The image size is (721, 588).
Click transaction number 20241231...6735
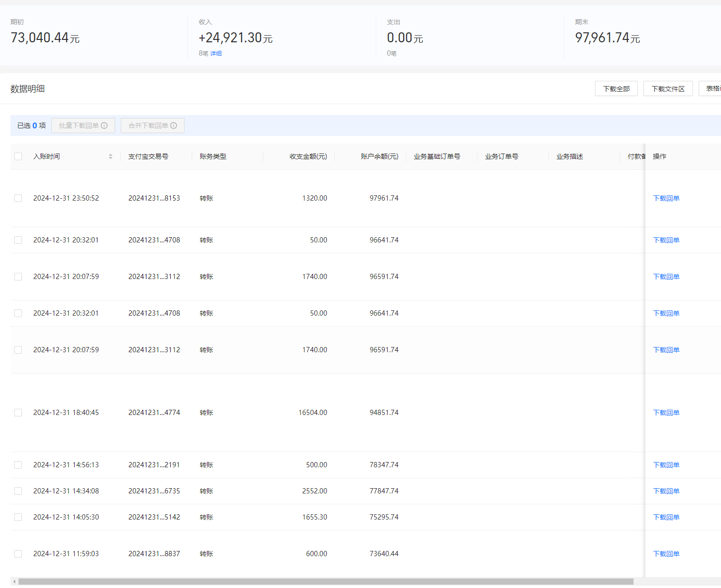154,491
